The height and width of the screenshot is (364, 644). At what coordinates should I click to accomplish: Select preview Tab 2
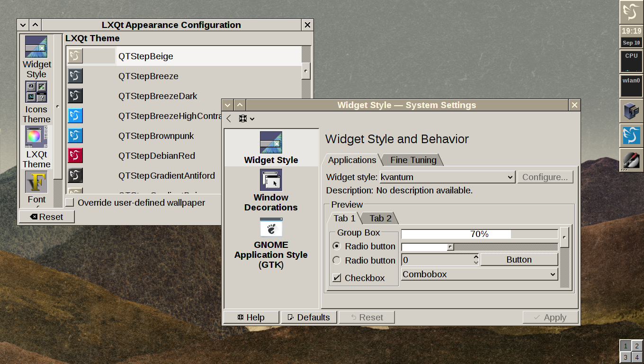pyautogui.click(x=380, y=218)
